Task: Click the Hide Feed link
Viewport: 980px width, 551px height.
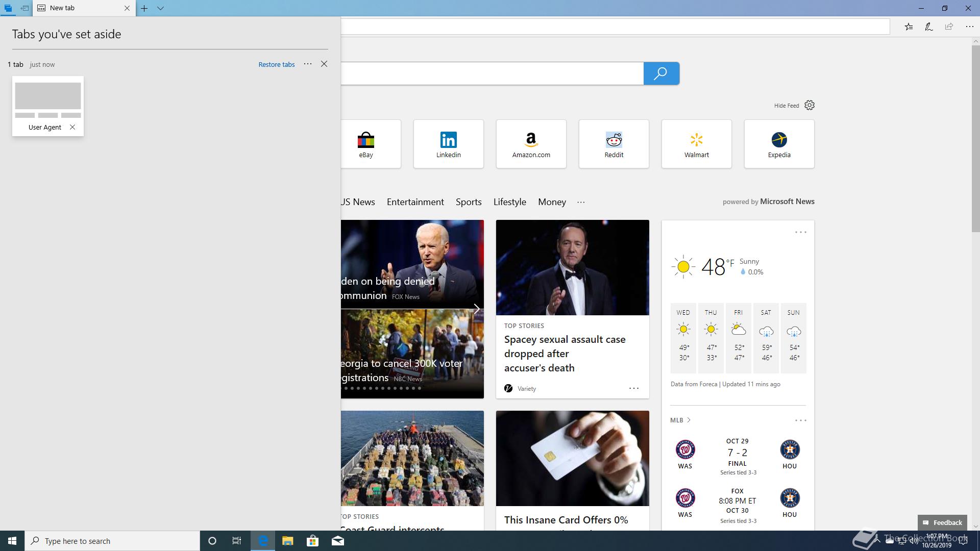Action: click(787, 106)
